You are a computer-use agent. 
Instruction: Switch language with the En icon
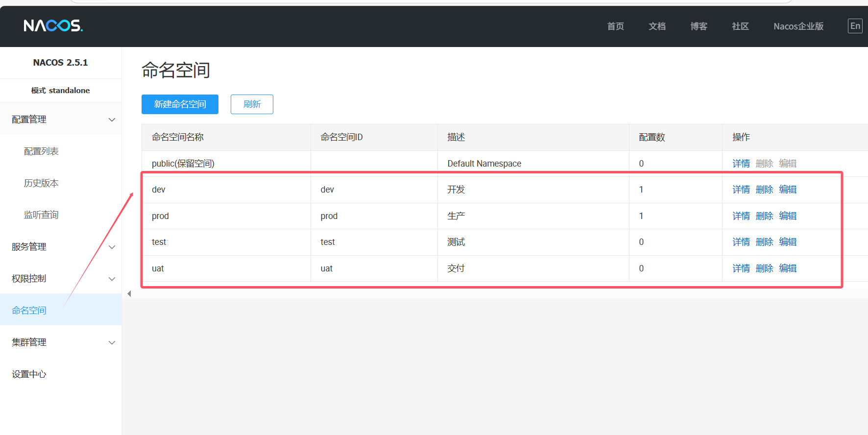tap(855, 26)
